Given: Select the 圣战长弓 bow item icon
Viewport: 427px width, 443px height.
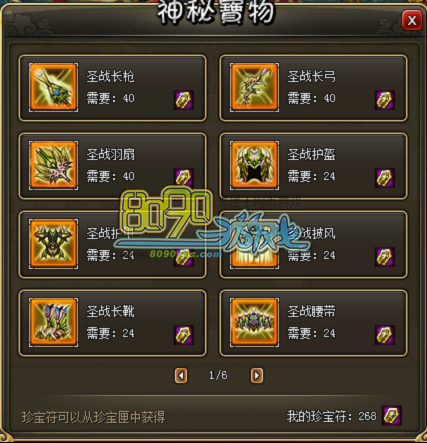Looking at the screenshot, I should (254, 87).
